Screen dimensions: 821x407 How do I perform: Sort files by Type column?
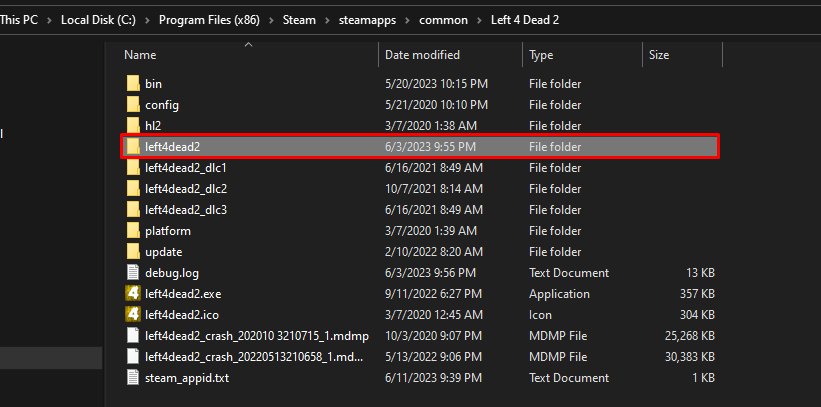(541, 55)
